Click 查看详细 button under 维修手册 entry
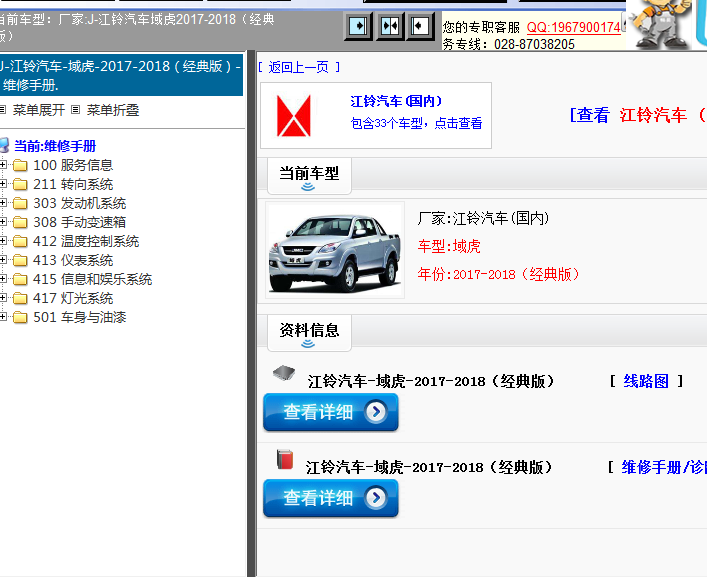 [331, 498]
